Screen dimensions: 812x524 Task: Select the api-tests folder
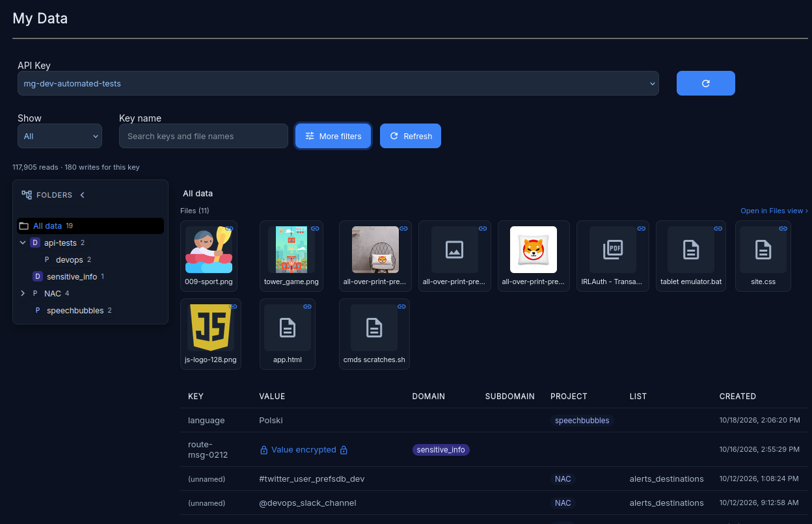[x=61, y=243]
